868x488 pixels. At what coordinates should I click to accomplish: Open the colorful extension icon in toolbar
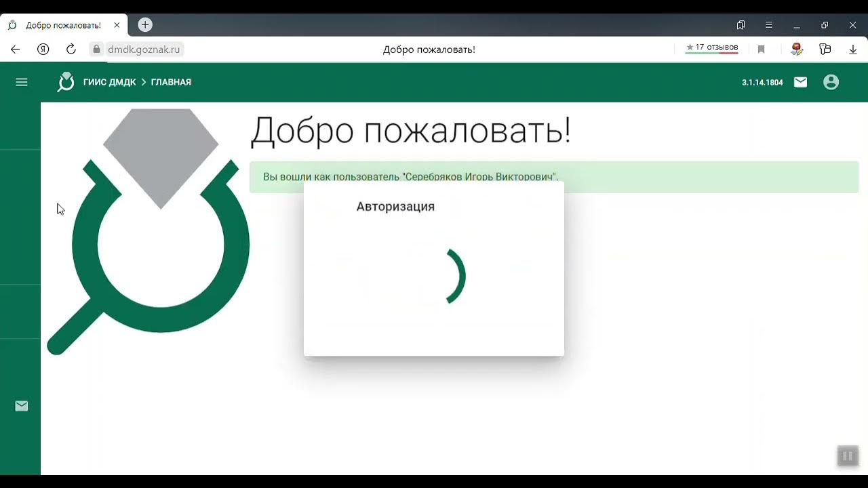pos(797,49)
